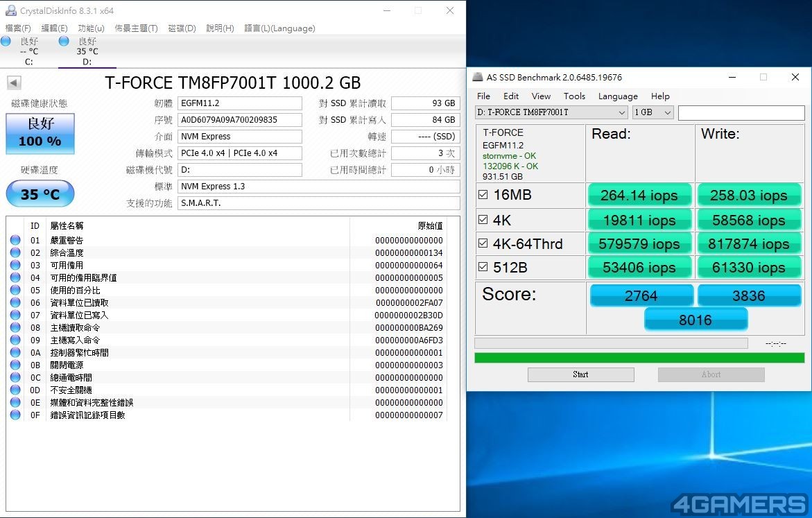Open the 編輯(E) menu in CrystalDiskInfo
The image size is (812, 518).
click(54, 28)
